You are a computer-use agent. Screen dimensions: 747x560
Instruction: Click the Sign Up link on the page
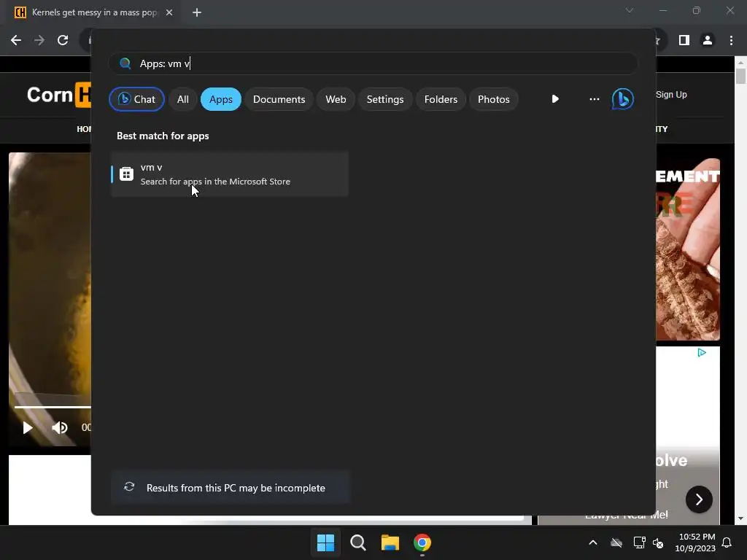point(671,94)
